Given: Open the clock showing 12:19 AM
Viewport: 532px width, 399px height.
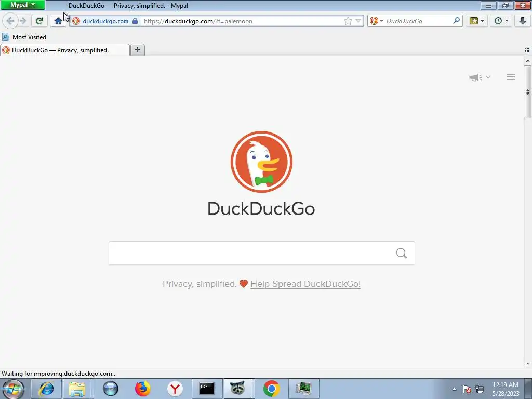Looking at the screenshot, I should tap(506, 389).
